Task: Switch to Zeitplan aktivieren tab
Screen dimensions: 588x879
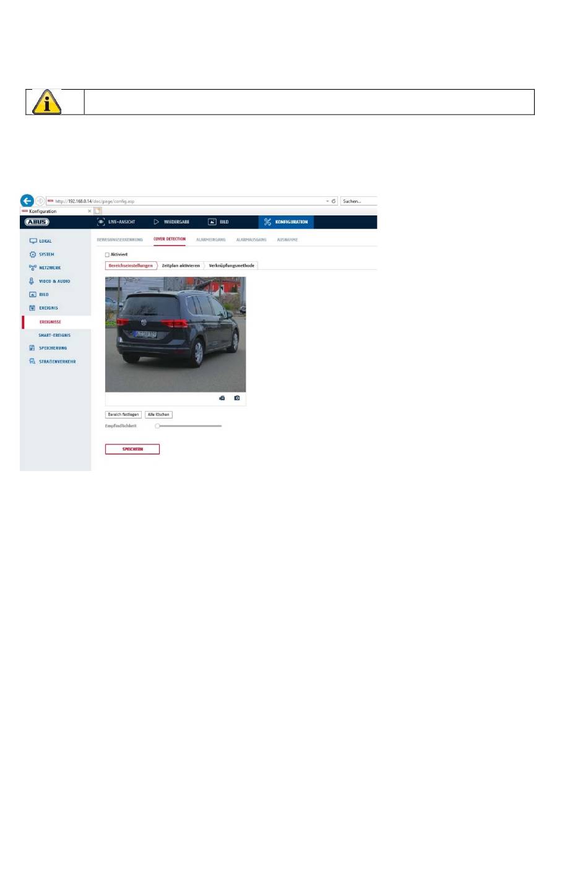Action: (x=181, y=266)
